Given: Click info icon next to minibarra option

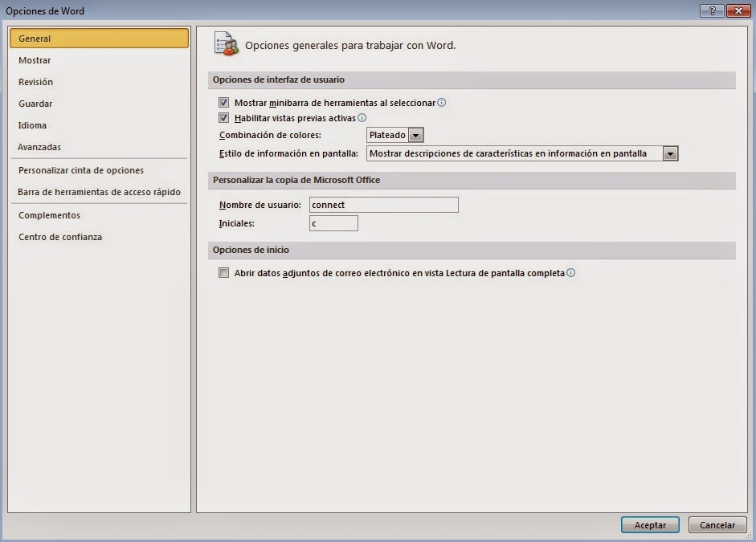Looking at the screenshot, I should [441, 102].
